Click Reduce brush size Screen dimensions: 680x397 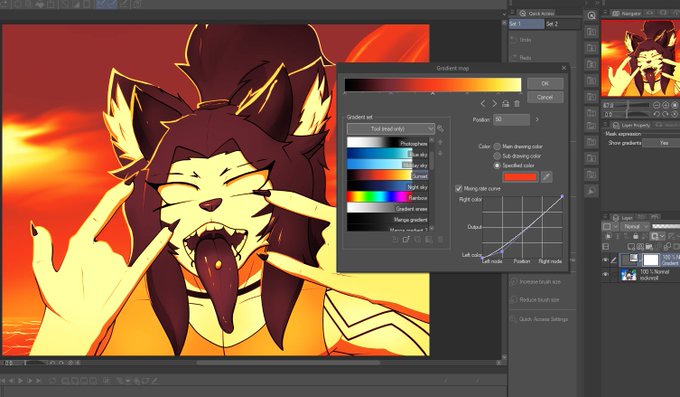click(539, 300)
